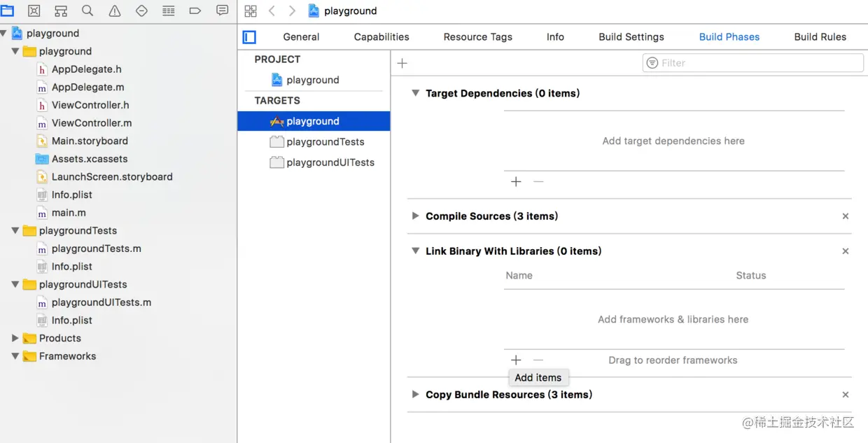This screenshot has height=443, width=868.
Task: Switch to the Build Rules tab
Action: pos(820,37)
